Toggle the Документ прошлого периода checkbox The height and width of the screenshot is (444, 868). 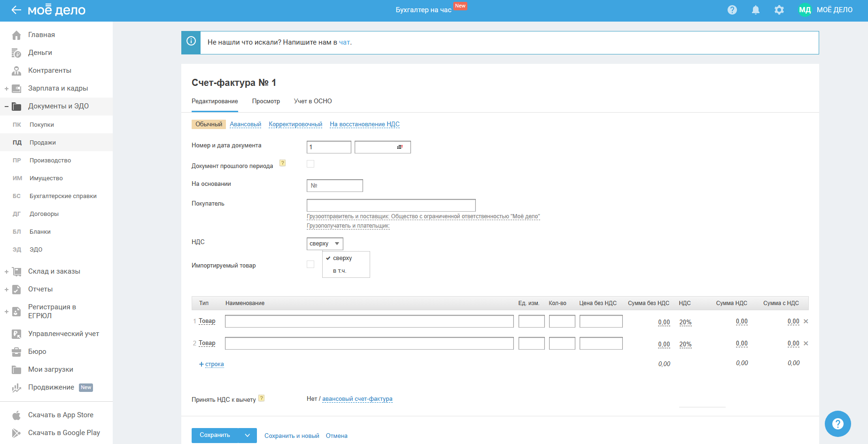pos(310,164)
